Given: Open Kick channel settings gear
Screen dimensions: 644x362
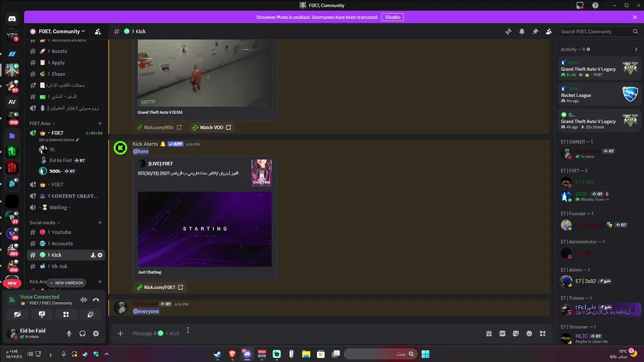Looking at the screenshot, I should coord(100,255).
